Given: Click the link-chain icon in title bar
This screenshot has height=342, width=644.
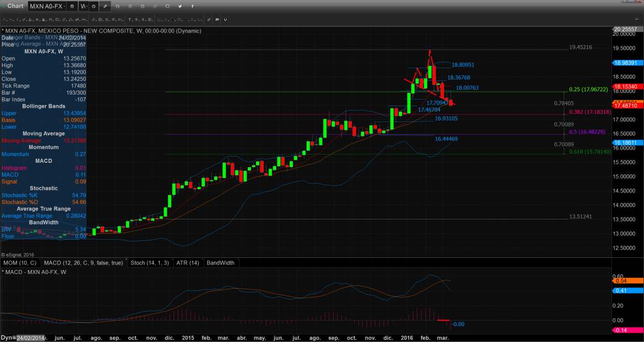Looking at the screenshot, I should (x=155, y=6).
